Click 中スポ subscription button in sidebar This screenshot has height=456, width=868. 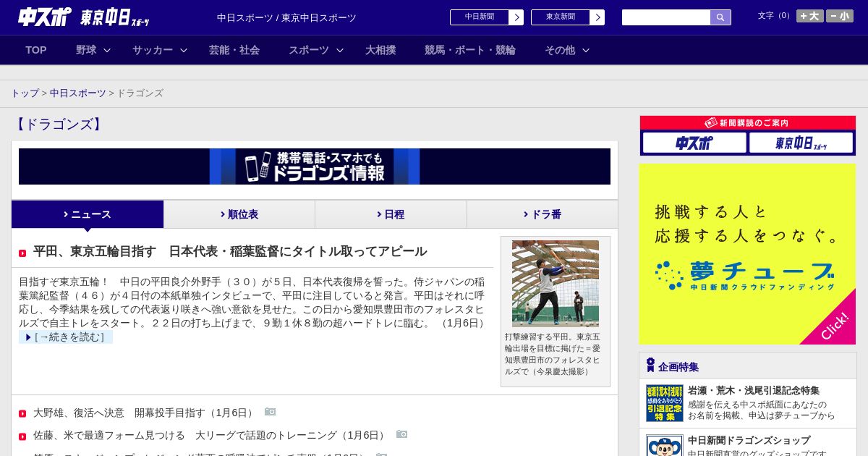coord(694,143)
